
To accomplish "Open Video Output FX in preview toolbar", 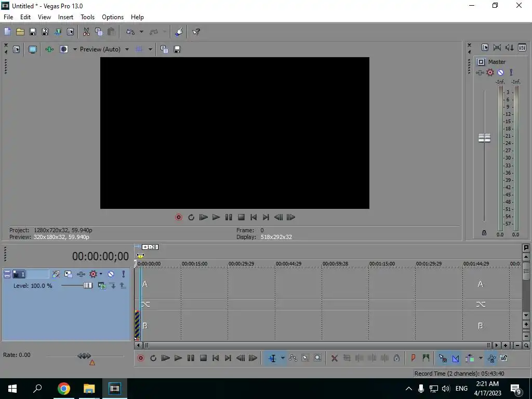I will click(x=49, y=49).
